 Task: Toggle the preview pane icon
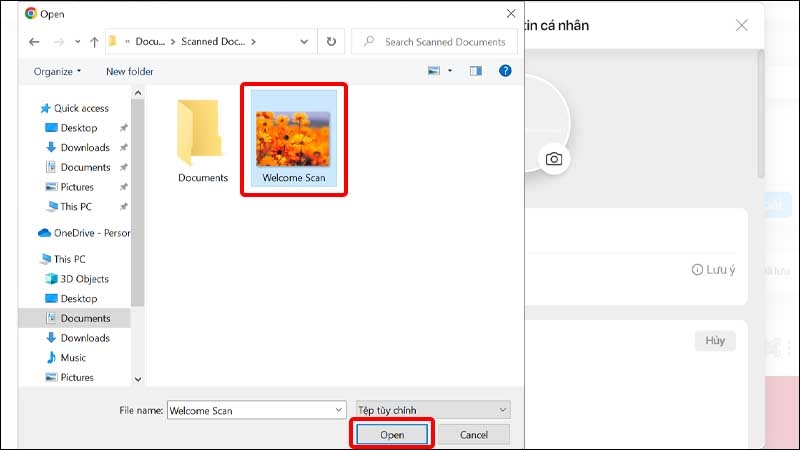pos(476,71)
